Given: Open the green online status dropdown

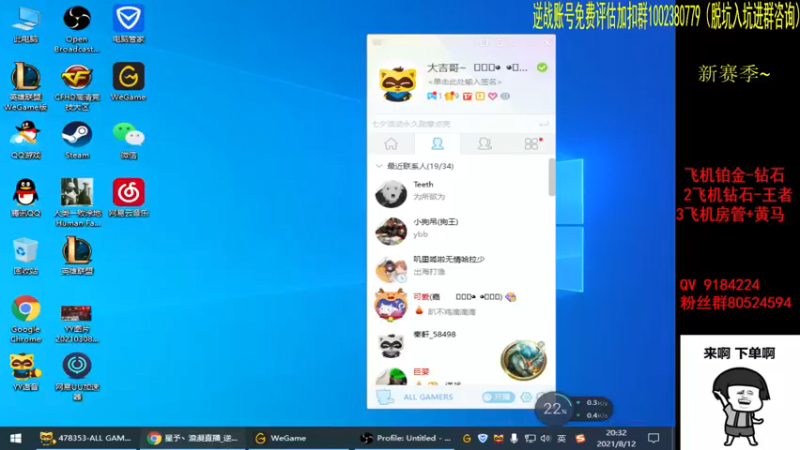Looking at the screenshot, I should tap(542, 67).
